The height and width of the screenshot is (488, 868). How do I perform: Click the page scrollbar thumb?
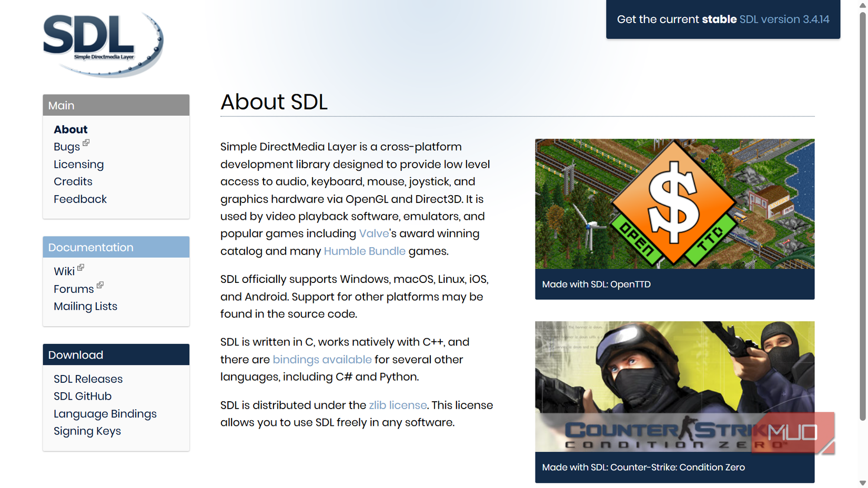click(x=863, y=216)
